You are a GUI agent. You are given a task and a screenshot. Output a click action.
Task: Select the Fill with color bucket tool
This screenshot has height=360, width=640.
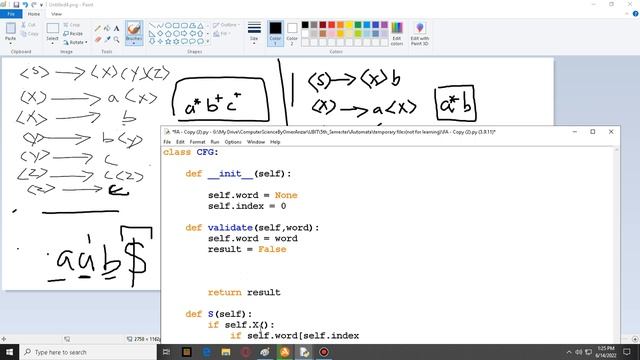click(x=107, y=28)
